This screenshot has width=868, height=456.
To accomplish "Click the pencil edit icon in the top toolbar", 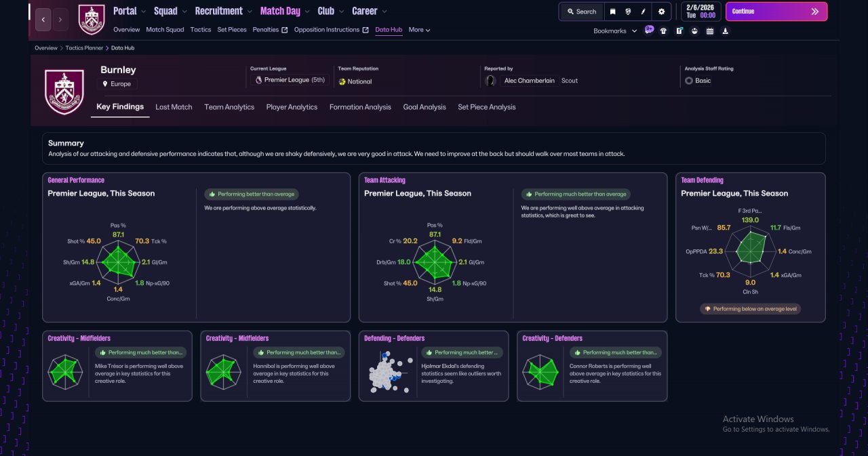I will pos(644,12).
